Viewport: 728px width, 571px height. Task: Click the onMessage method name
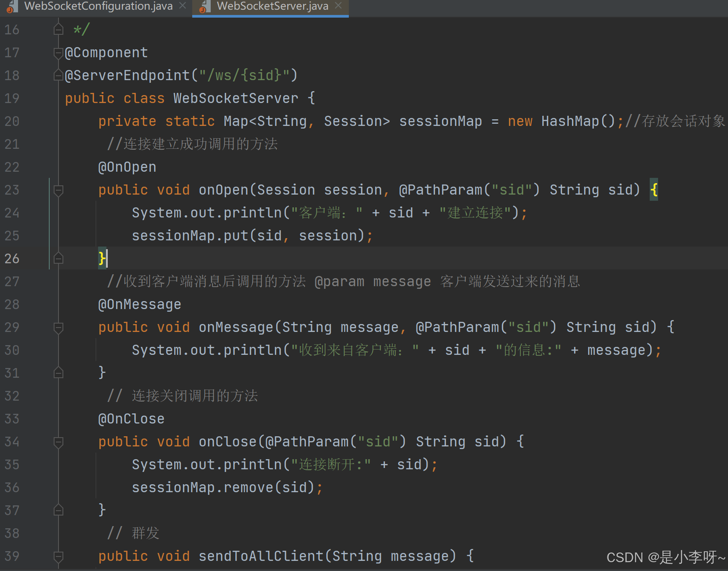coord(236,327)
